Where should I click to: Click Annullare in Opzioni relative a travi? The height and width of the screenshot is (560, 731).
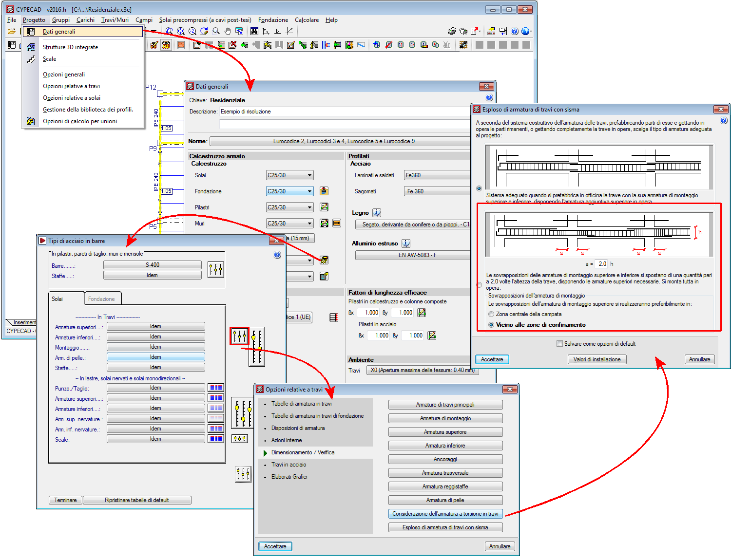click(x=500, y=546)
